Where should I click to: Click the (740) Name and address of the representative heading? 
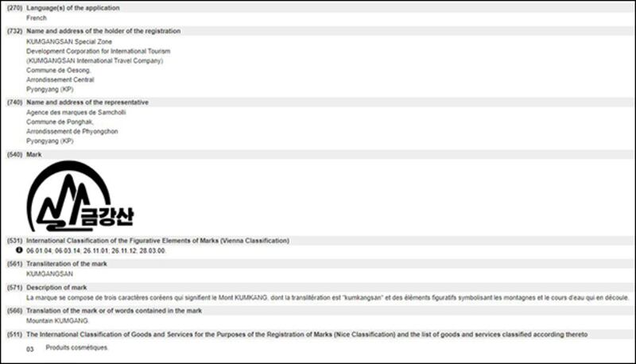77,103
